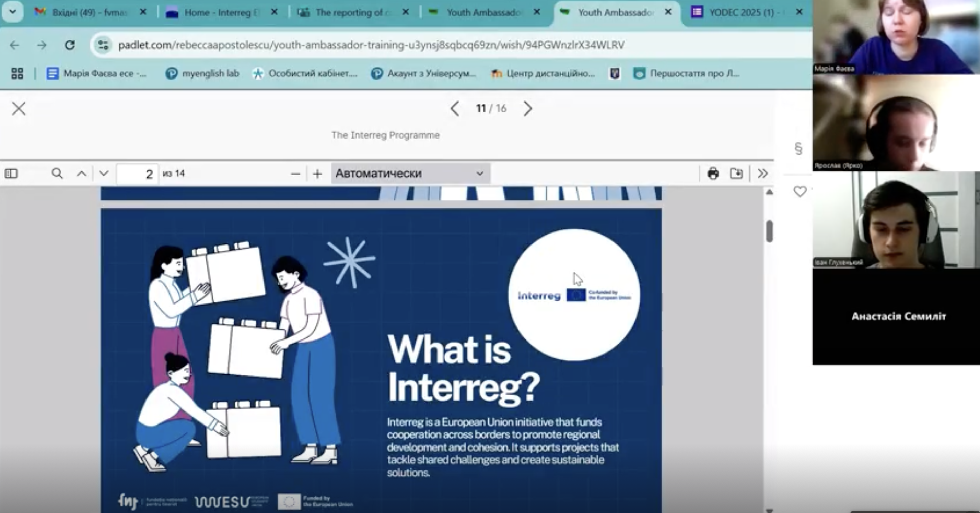Reload the Padlet page

tap(70, 45)
